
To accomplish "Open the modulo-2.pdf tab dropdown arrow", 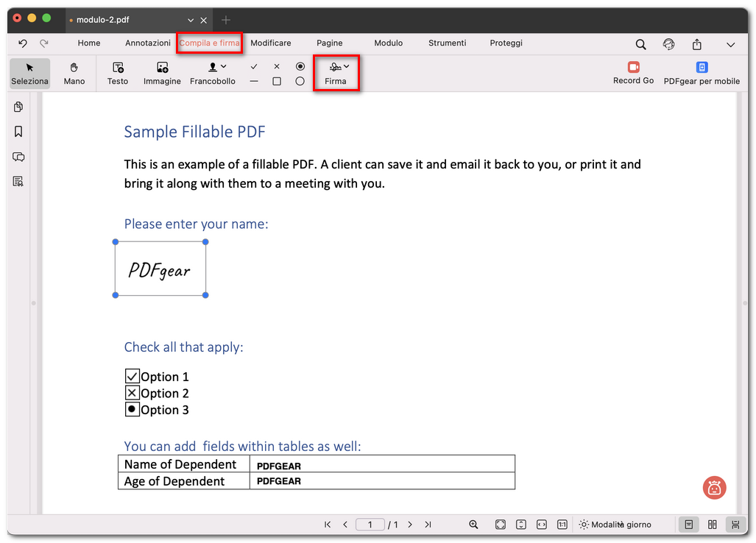I will [x=190, y=20].
